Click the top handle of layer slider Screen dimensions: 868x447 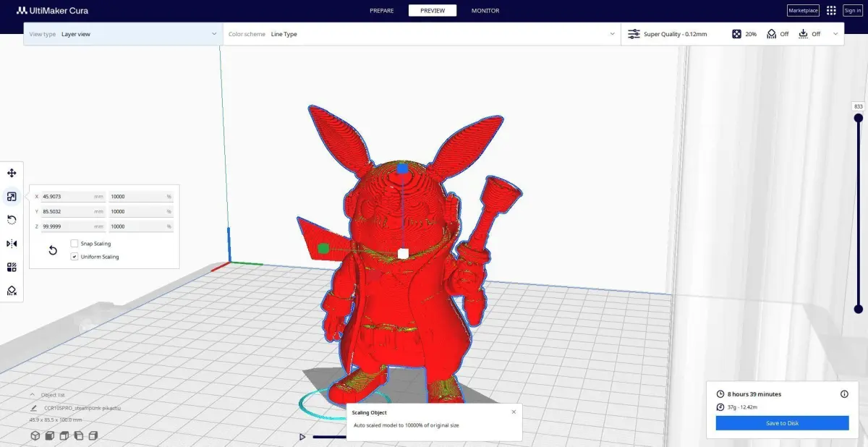click(x=859, y=118)
